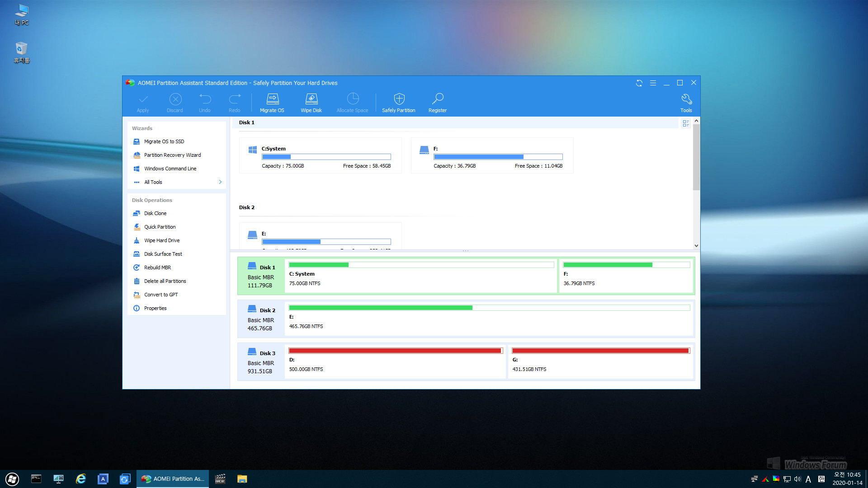The image size is (868, 488).
Task: Open the 내 PC desktop icon
Action: click(x=22, y=15)
